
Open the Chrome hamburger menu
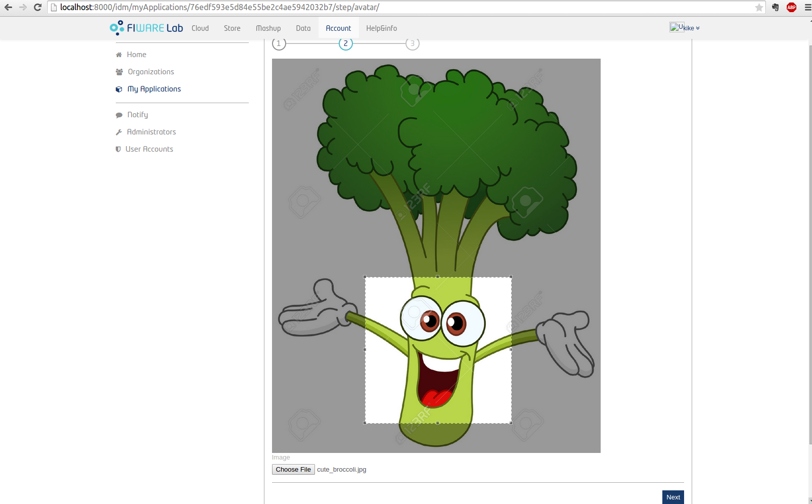[x=808, y=7]
